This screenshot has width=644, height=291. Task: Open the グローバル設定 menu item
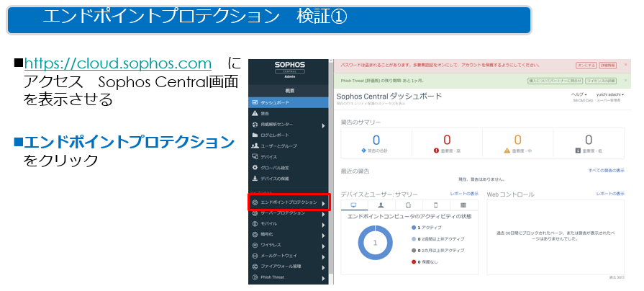(289, 168)
